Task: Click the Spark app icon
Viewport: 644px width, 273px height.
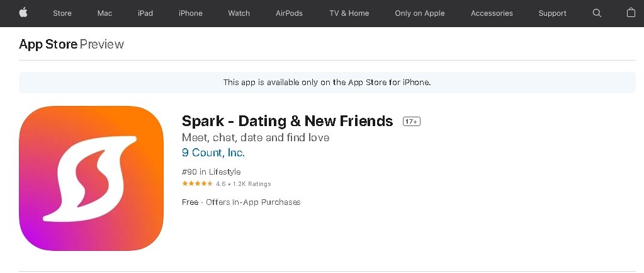Action: pos(91,178)
